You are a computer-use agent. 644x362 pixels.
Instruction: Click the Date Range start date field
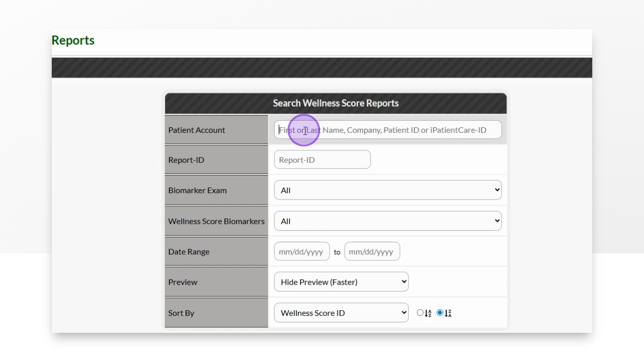(302, 251)
